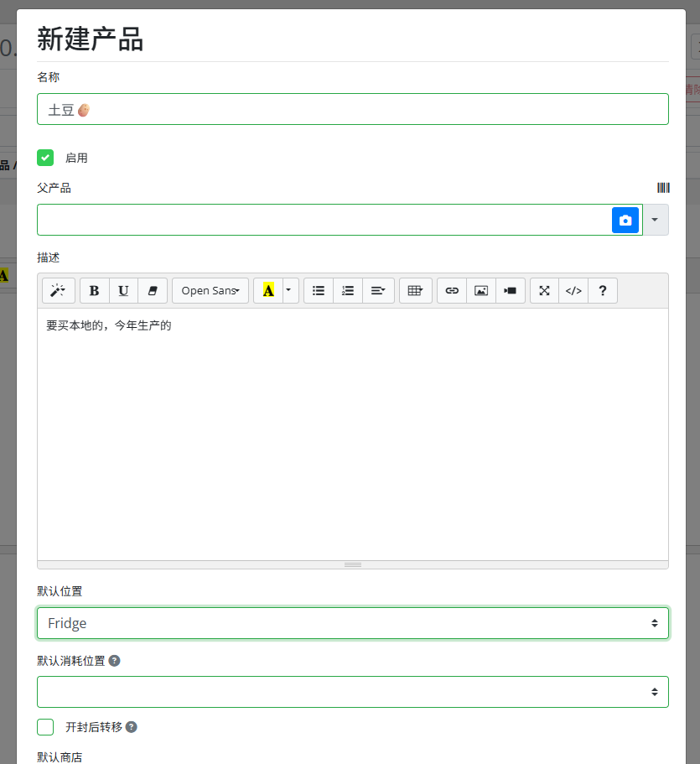The width and height of the screenshot is (700, 764).
Task: Click the barcode icon beside 父产品
Action: (x=663, y=188)
